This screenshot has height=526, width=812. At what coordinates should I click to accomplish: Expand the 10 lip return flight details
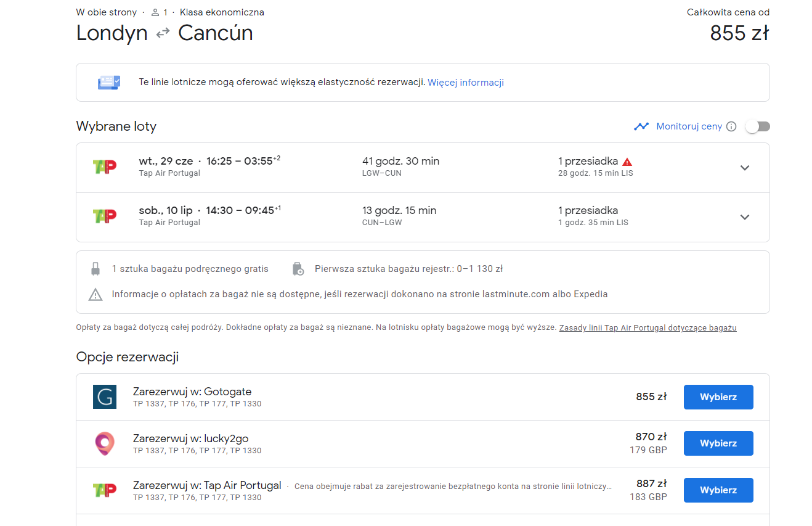tap(745, 217)
